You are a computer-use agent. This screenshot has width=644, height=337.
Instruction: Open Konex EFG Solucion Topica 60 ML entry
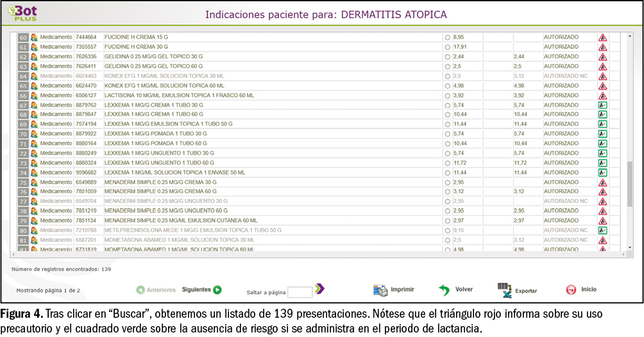coord(164,86)
